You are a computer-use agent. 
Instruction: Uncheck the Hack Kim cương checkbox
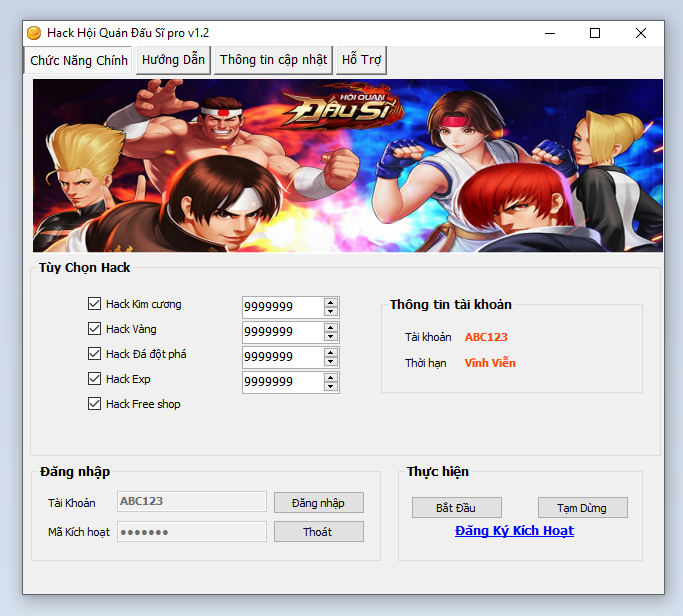[x=95, y=304]
